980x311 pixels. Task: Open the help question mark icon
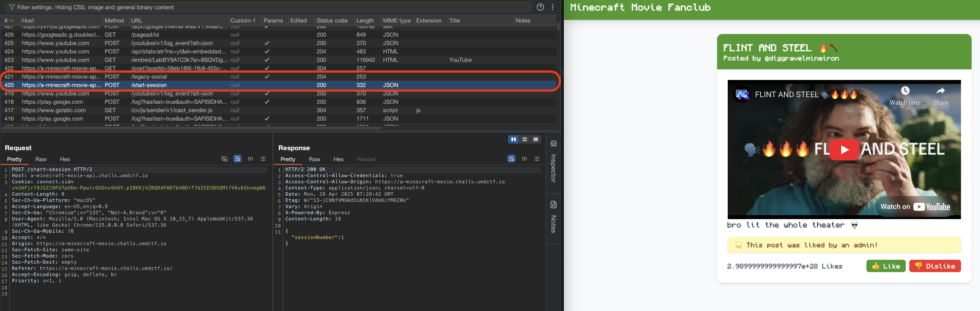540,7
